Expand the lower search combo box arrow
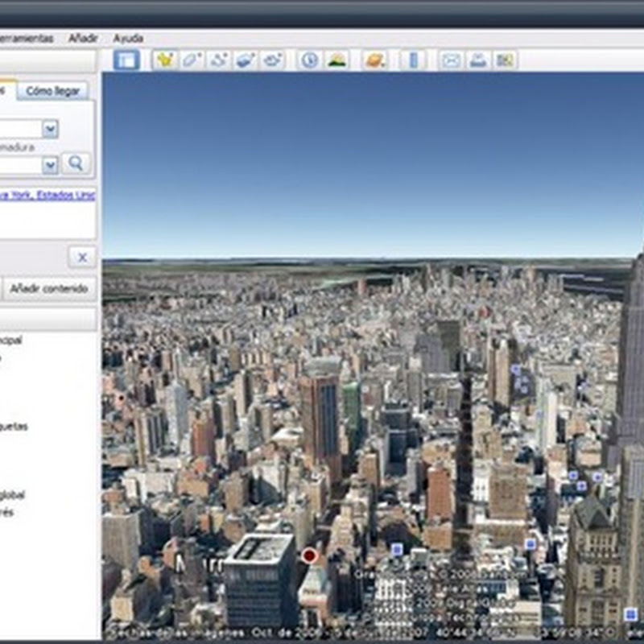The height and width of the screenshot is (644, 644). coord(50,165)
